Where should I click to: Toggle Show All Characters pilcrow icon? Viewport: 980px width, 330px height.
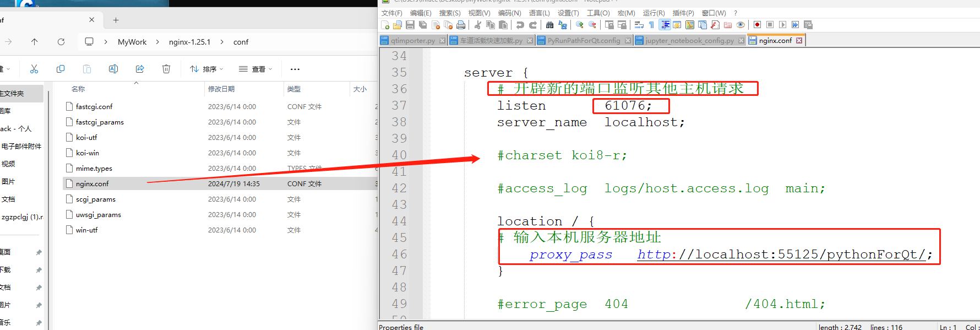(x=651, y=25)
